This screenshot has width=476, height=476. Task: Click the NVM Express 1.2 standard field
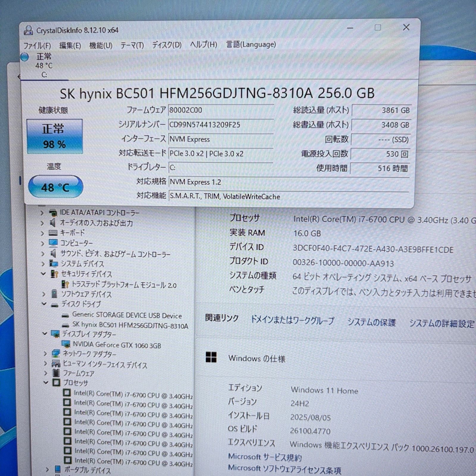289,182
